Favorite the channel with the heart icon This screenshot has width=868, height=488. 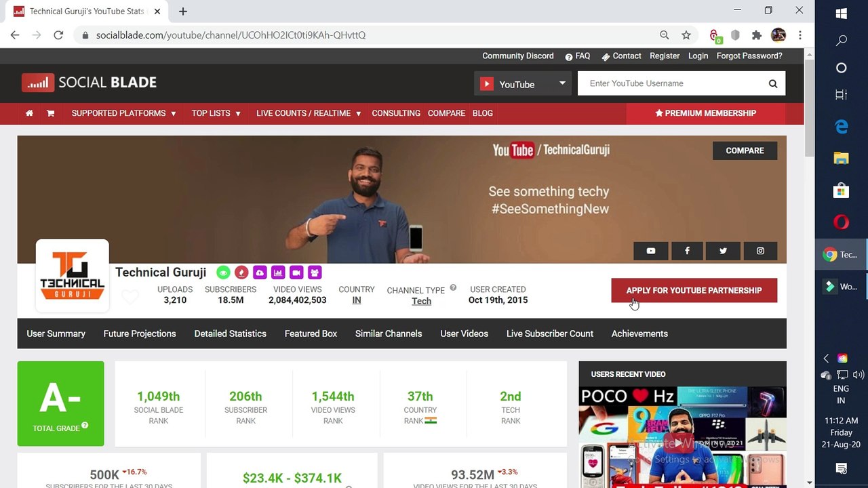coord(130,296)
